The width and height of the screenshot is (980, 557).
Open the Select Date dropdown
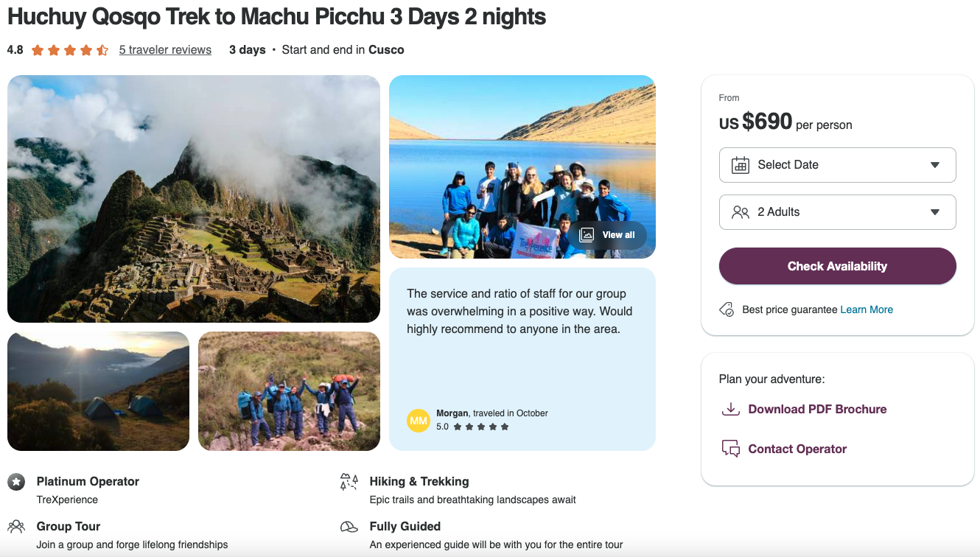pyautogui.click(x=837, y=165)
